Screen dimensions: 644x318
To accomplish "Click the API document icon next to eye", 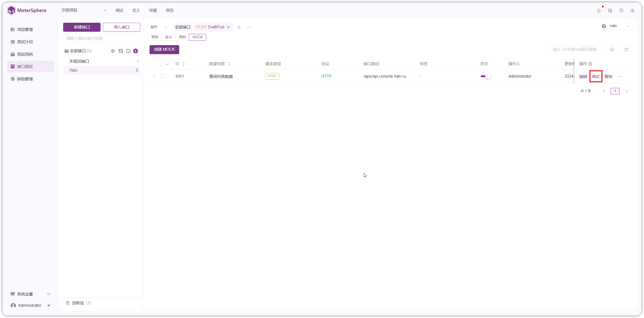I will pyautogui.click(x=121, y=51).
